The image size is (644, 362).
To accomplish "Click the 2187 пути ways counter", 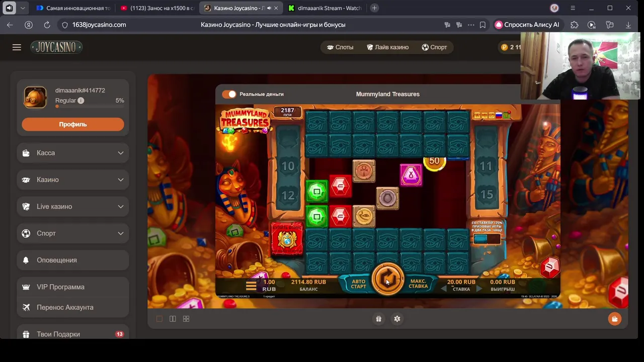I will pyautogui.click(x=287, y=112).
